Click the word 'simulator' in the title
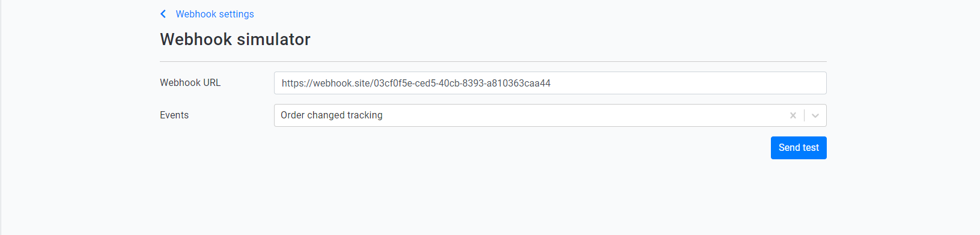 273,39
